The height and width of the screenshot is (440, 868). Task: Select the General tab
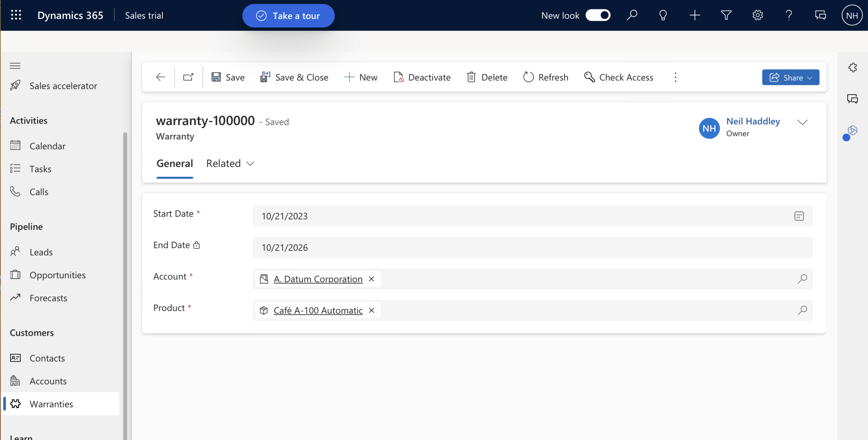[175, 163]
